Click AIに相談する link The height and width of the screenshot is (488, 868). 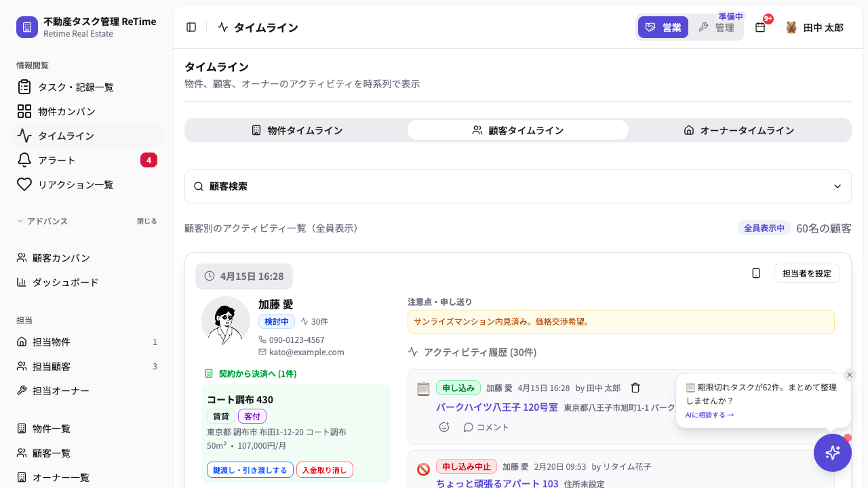[709, 415]
